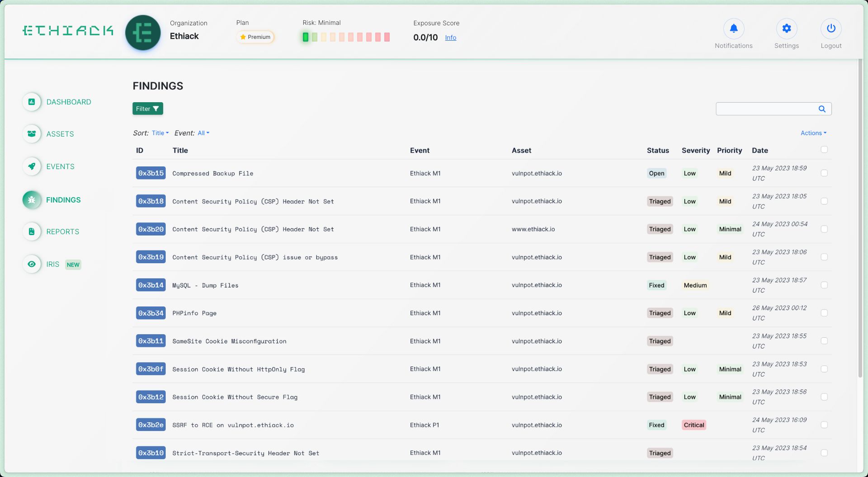Viewport: 868px width, 477px height.
Task: Click the Logout power icon
Action: pyautogui.click(x=830, y=29)
